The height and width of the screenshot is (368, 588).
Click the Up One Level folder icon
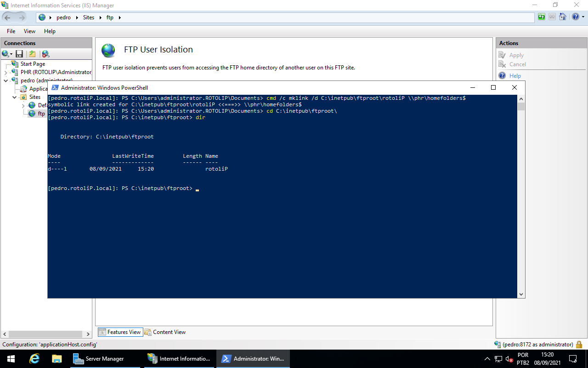[32, 54]
